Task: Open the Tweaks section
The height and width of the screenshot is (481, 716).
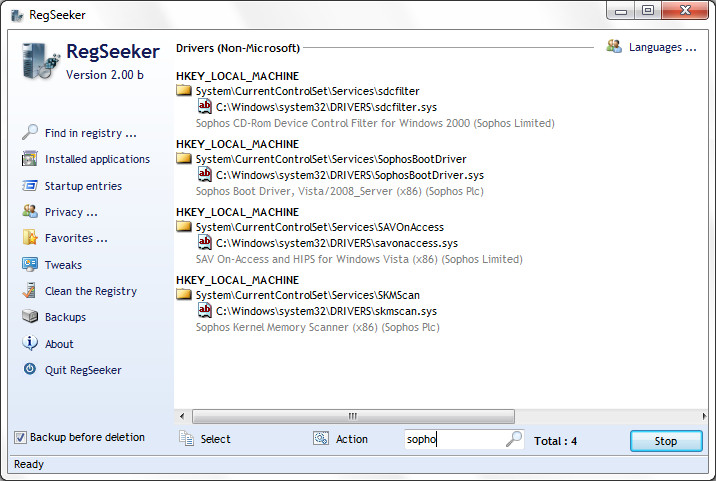Action: pyautogui.click(x=63, y=265)
